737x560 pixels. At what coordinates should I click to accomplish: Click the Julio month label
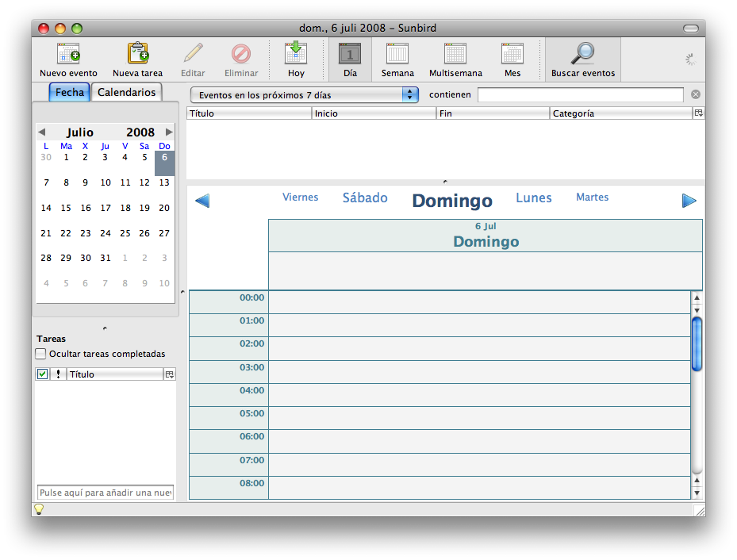(x=80, y=132)
